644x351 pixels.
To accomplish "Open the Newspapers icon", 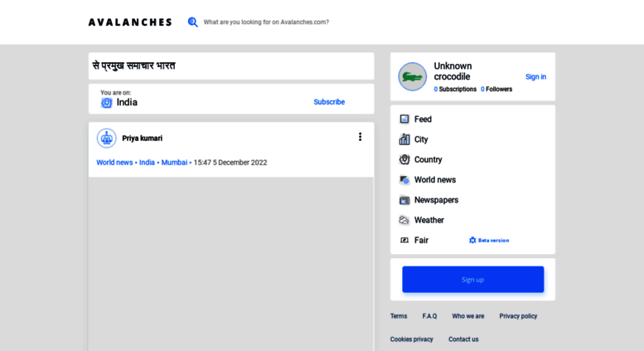I will (x=404, y=200).
